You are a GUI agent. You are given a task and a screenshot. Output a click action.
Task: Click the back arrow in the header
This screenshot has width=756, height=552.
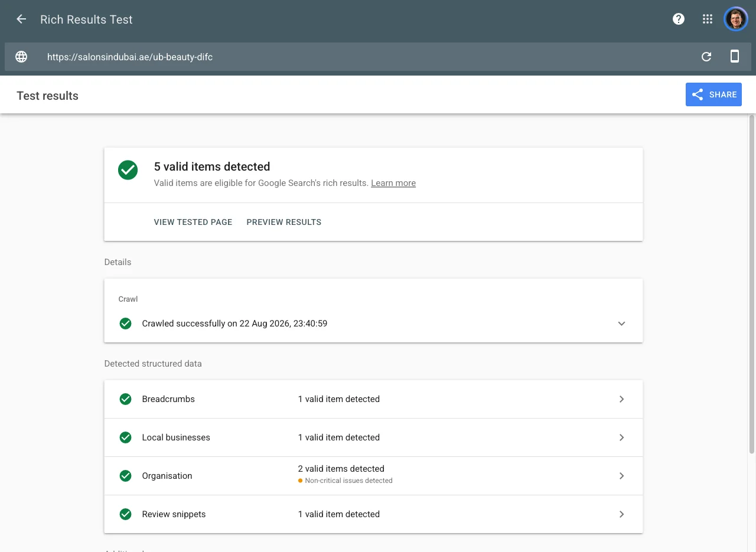pyautogui.click(x=21, y=19)
